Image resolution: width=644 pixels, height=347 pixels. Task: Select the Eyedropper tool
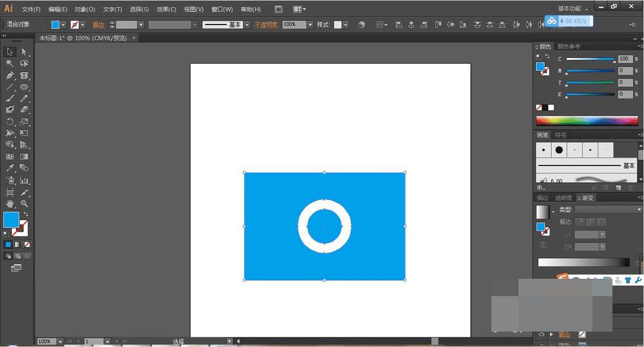click(x=10, y=168)
